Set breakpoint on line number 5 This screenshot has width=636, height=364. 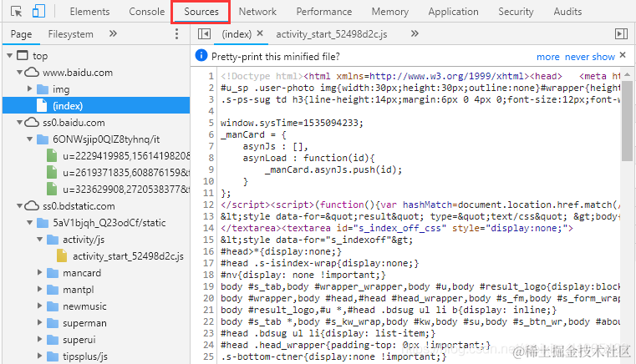tap(211, 123)
